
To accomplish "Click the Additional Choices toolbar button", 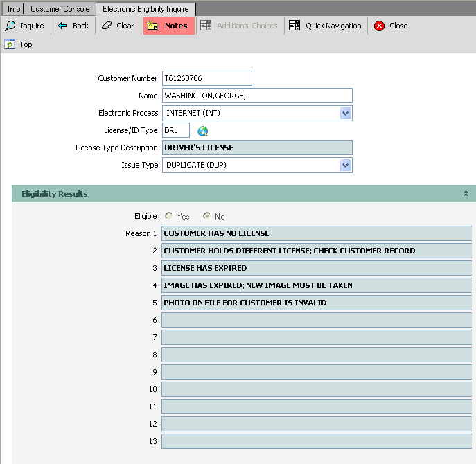I will [x=239, y=26].
